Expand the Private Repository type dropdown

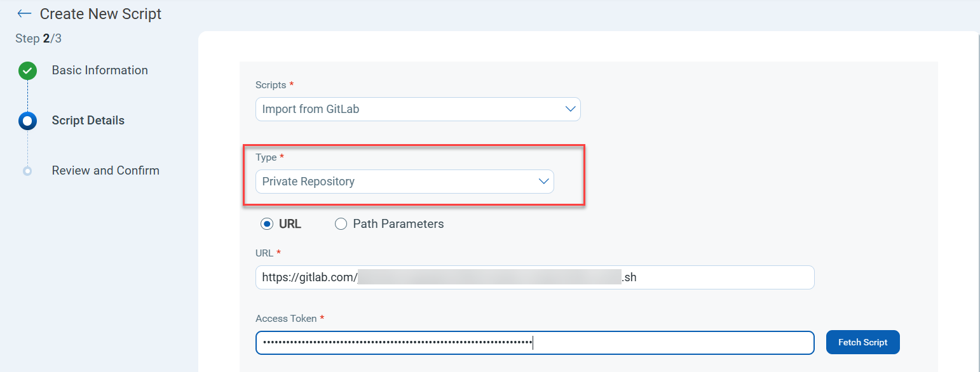point(404,182)
